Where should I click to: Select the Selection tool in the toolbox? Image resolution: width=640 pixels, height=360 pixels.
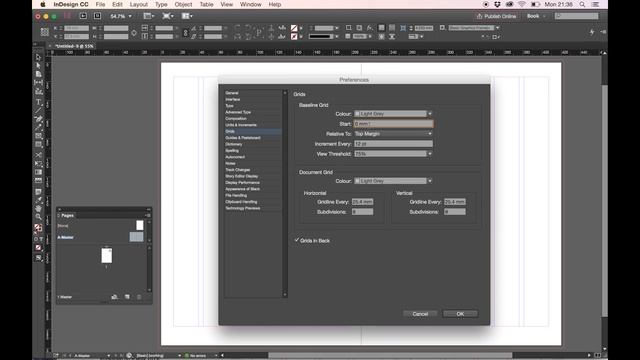pos(38,58)
